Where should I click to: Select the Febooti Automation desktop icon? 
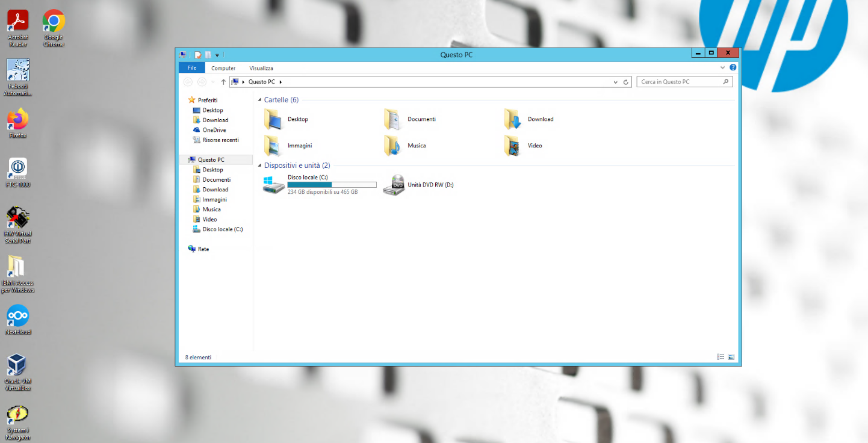pos(18,78)
